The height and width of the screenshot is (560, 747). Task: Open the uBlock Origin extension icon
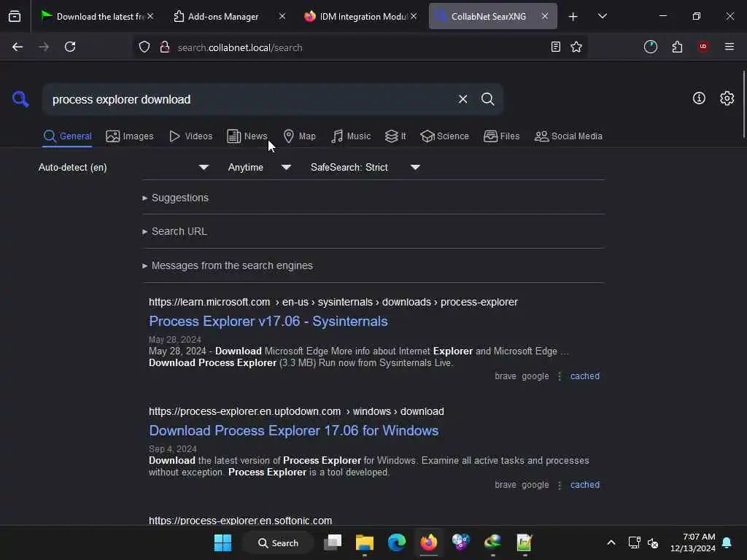tap(703, 47)
